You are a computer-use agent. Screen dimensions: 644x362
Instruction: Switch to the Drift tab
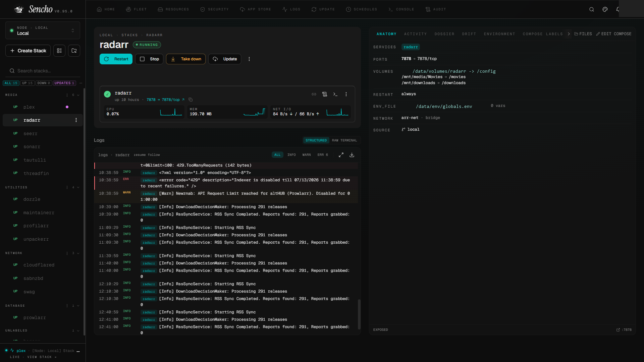point(469,34)
